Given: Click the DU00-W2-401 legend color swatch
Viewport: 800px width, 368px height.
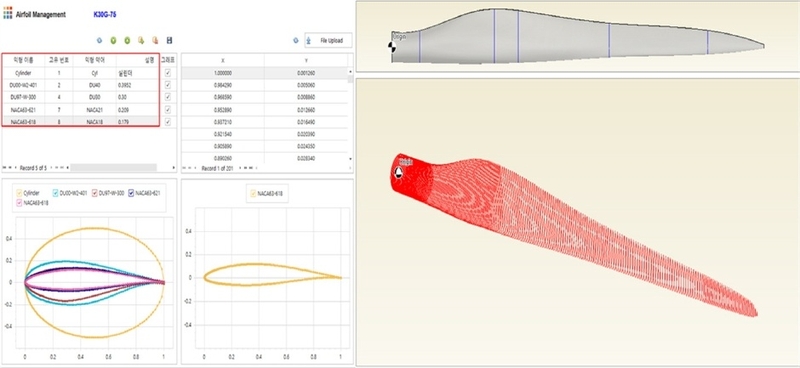Looking at the screenshot, I should [x=56, y=193].
